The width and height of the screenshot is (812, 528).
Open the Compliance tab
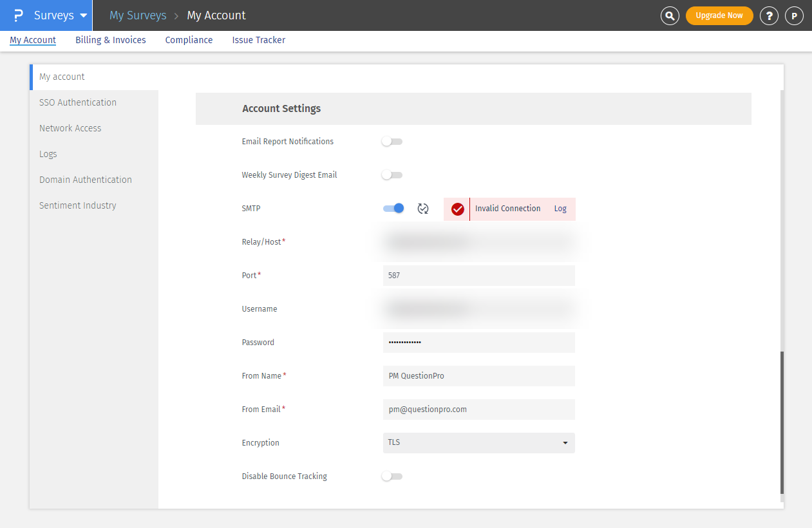[189, 40]
